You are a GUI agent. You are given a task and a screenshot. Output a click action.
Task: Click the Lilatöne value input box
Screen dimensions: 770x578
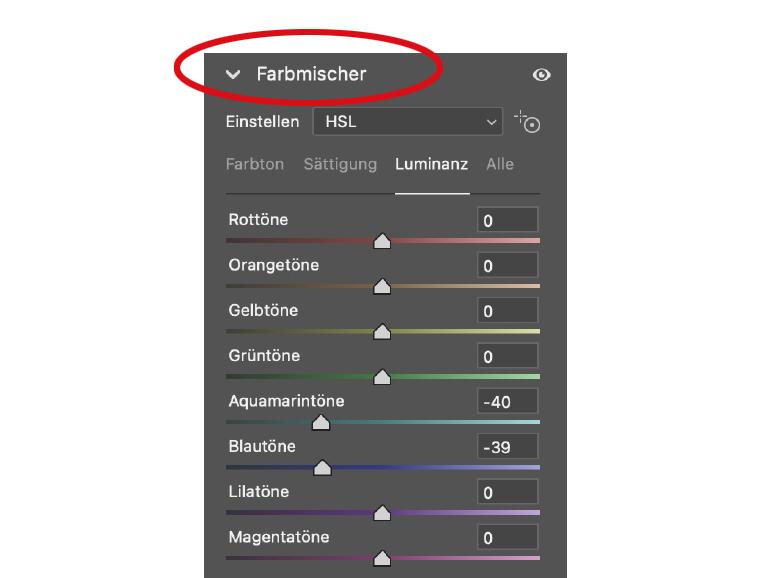[x=507, y=493]
